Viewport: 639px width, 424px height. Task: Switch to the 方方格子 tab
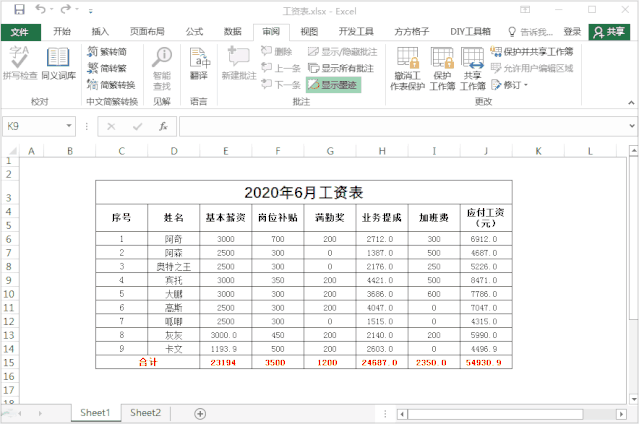tap(412, 31)
